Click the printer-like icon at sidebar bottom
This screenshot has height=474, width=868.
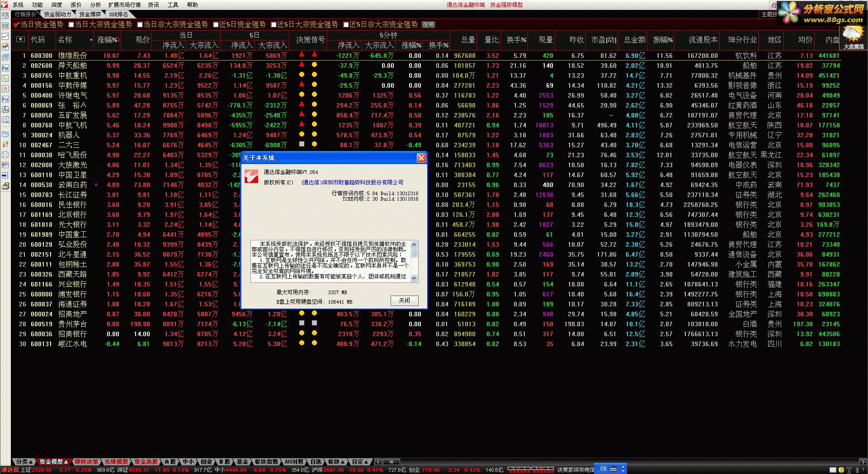[5, 186]
